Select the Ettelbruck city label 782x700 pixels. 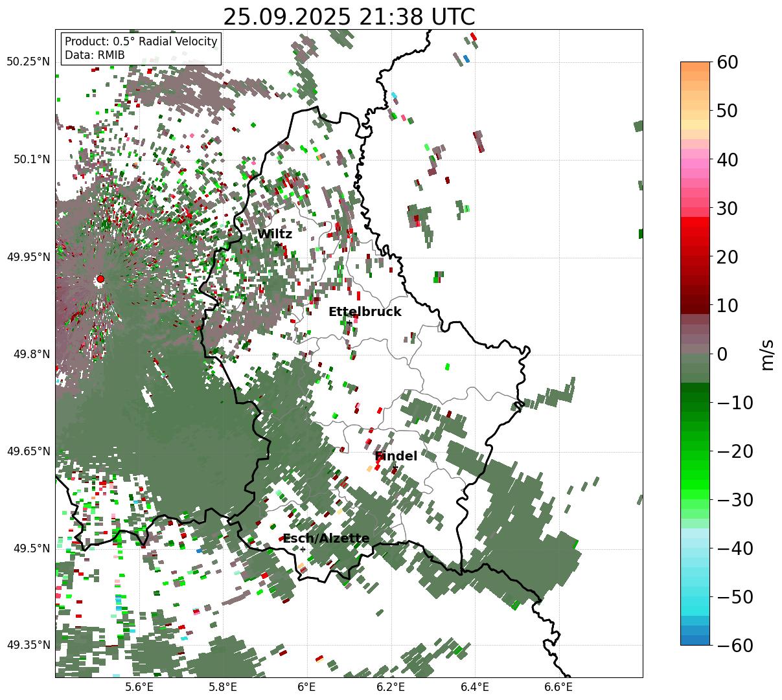coord(365,312)
